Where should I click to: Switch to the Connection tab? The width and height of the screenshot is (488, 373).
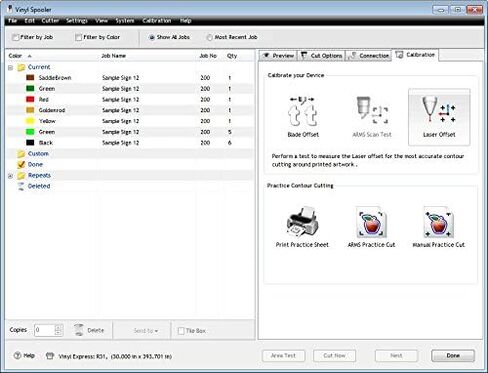coord(369,56)
